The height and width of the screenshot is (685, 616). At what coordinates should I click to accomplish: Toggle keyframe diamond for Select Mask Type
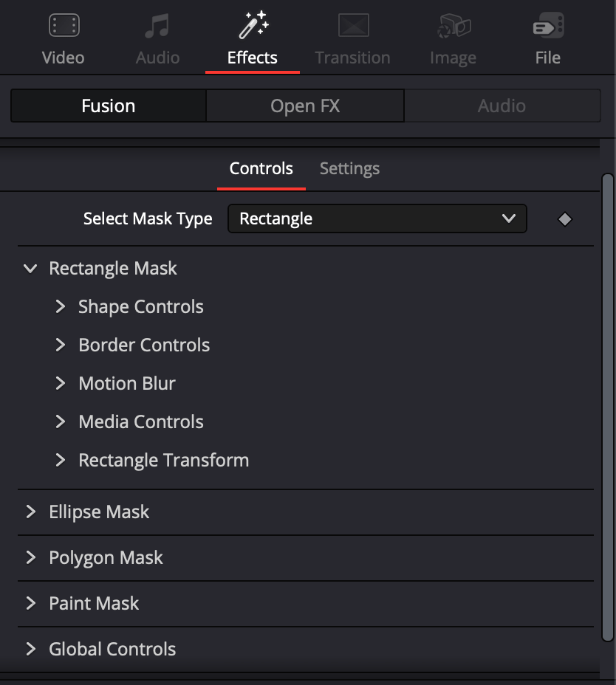(565, 219)
